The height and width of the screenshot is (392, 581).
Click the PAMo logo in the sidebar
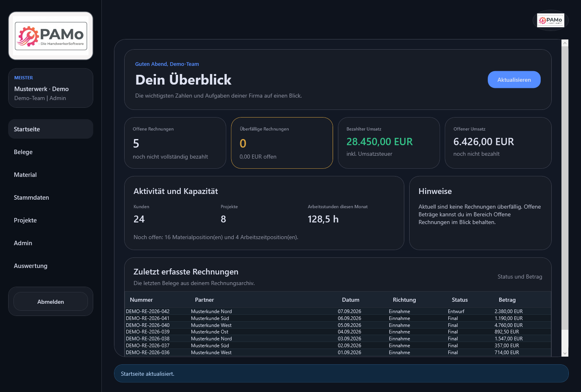51,36
